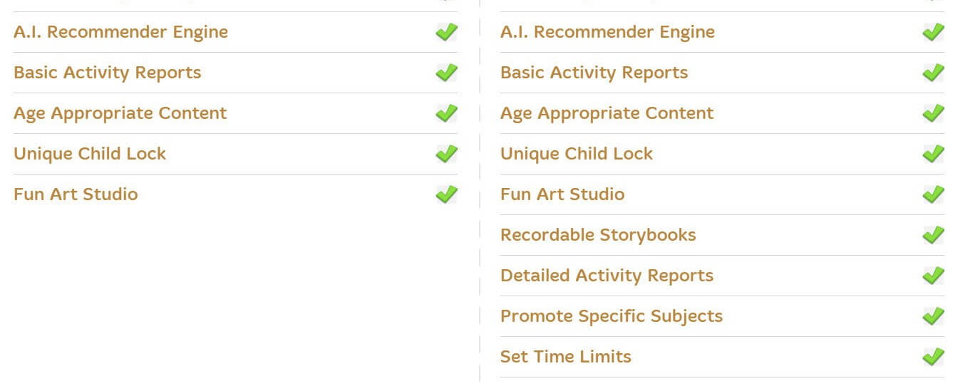This screenshot has height=386, width=980.
Task: Click left column Unique Child Lock label
Action: (x=90, y=154)
